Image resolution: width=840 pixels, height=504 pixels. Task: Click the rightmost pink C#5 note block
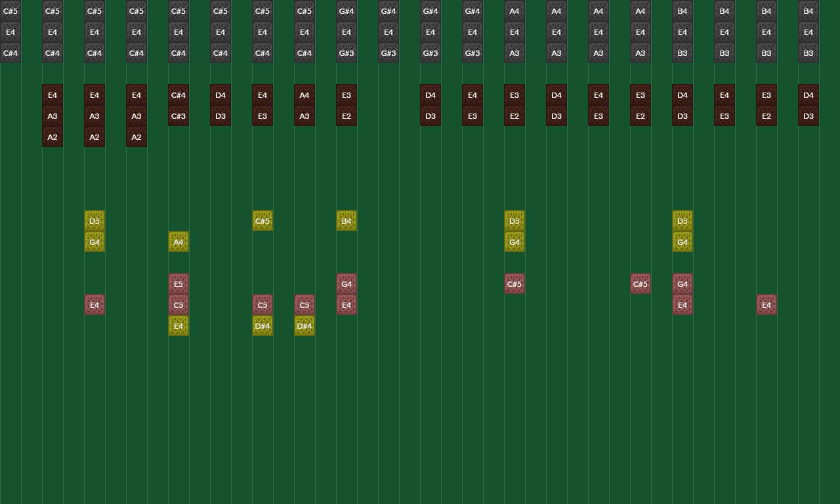(x=640, y=284)
